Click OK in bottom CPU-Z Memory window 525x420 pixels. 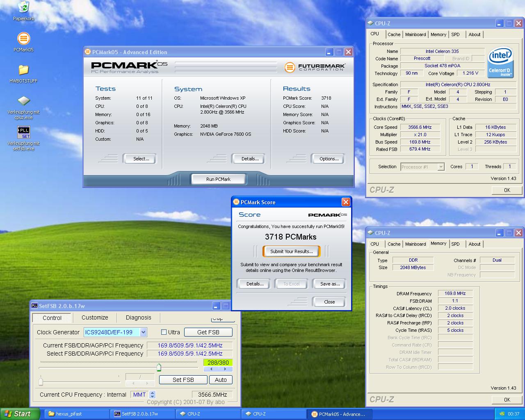(507, 400)
